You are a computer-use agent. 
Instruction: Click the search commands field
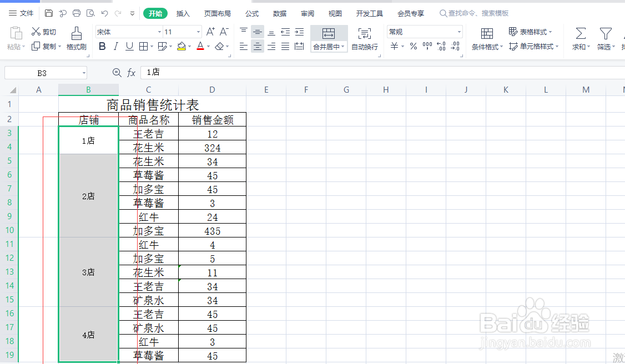475,13
